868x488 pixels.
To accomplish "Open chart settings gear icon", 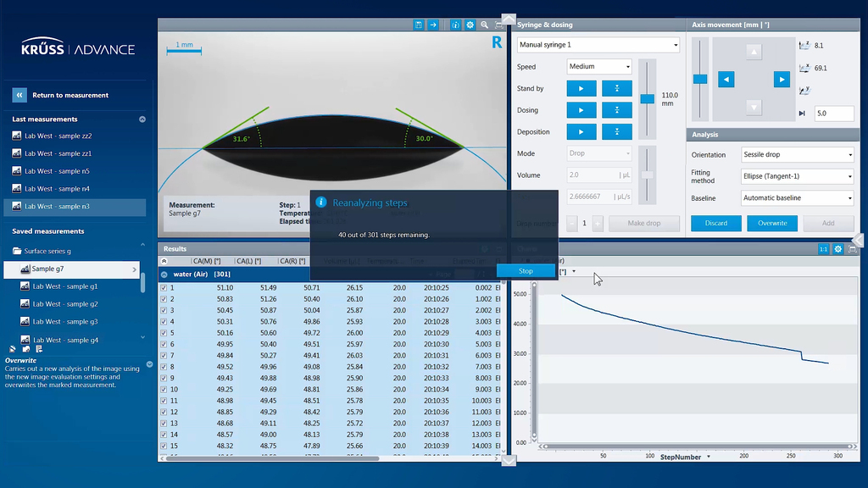I will pos(837,249).
